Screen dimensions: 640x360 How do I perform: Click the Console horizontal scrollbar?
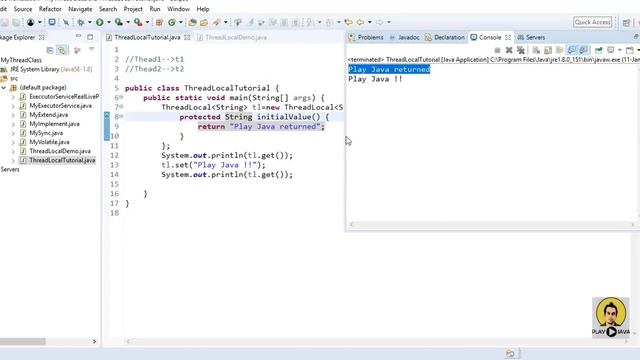[x=492, y=224]
